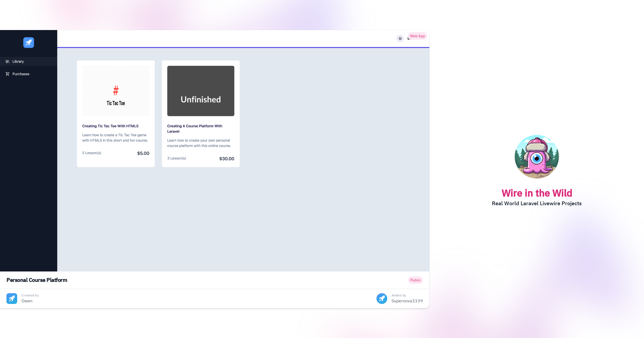Click the rocket logo in the sidebar
This screenshot has height=338, width=644.
tap(28, 43)
